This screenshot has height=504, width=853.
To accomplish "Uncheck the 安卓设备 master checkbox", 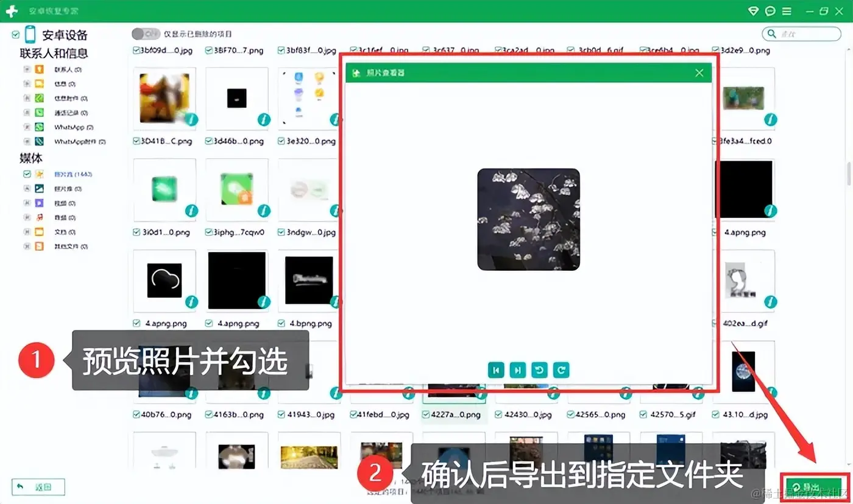I will [x=16, y=35].
